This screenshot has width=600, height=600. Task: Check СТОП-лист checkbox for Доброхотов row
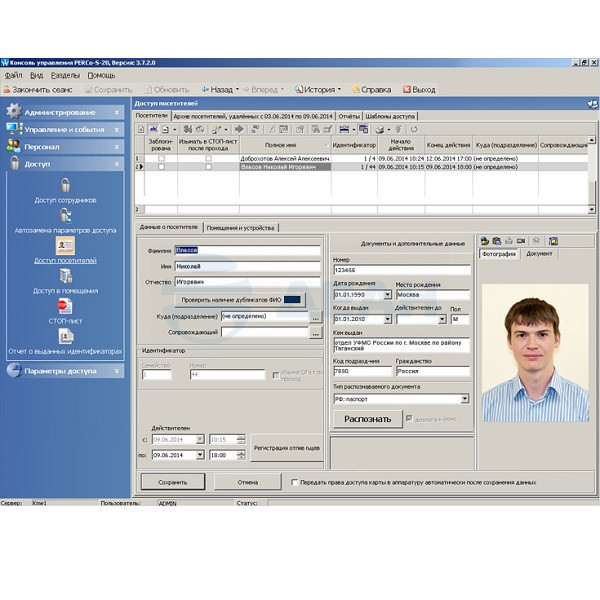click(208, 158)
